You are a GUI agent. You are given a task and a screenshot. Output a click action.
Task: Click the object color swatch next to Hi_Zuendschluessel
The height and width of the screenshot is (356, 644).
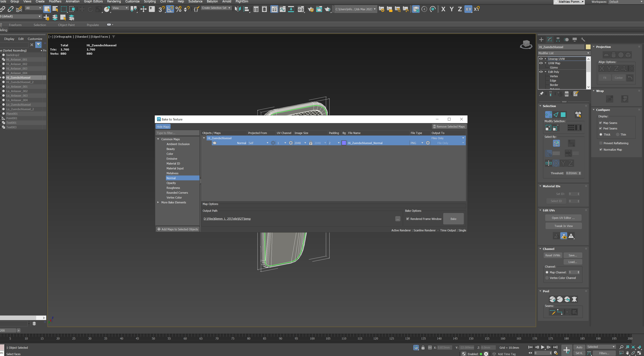(588, 47)
